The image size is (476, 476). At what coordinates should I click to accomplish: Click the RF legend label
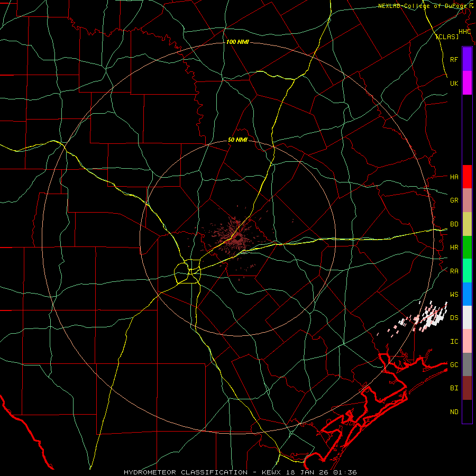tap(454, 59)
